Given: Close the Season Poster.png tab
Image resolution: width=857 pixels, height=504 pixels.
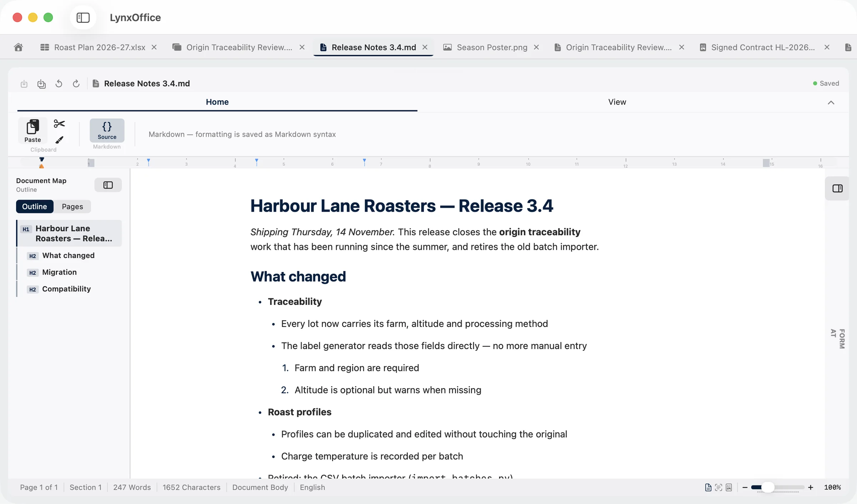Looking at the screenshot, I should click(536, 47).
